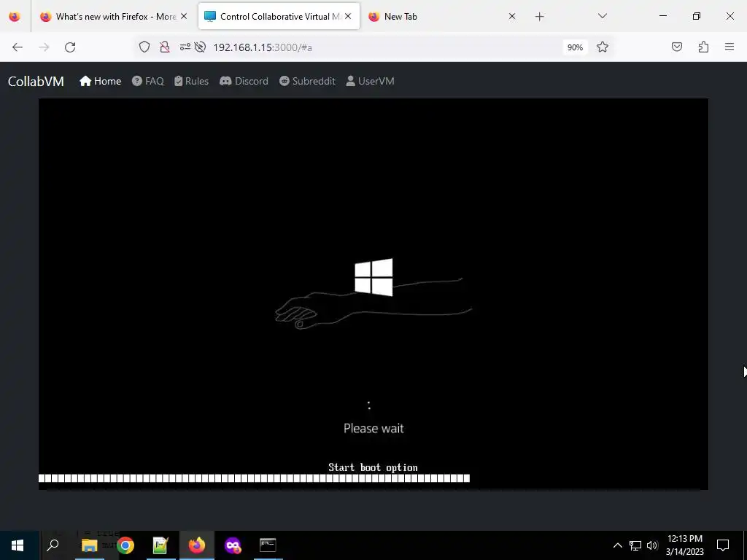The image size is (747, 560).
Task: Open the Subreddit link
Action: [x=307, y=81]
